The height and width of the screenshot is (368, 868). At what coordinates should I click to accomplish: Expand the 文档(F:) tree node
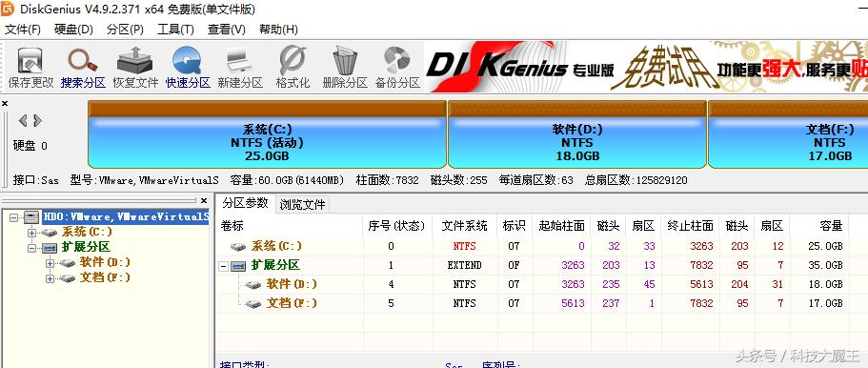coord(50,278)
